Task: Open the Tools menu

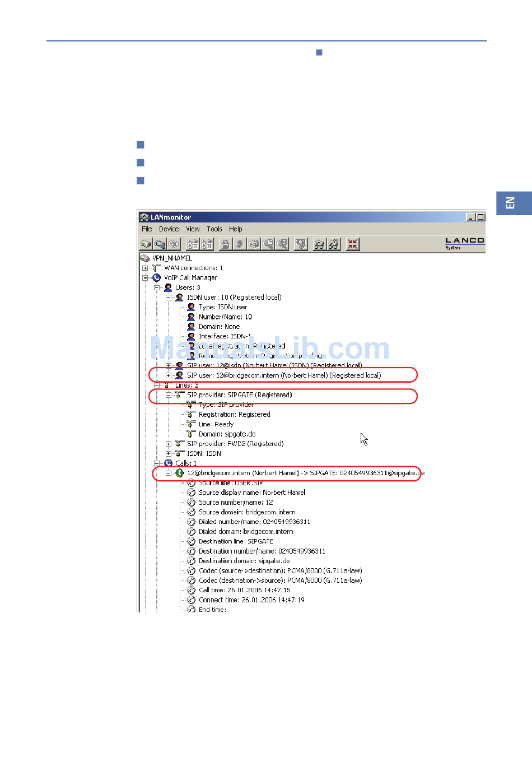Action: [214, 229]
